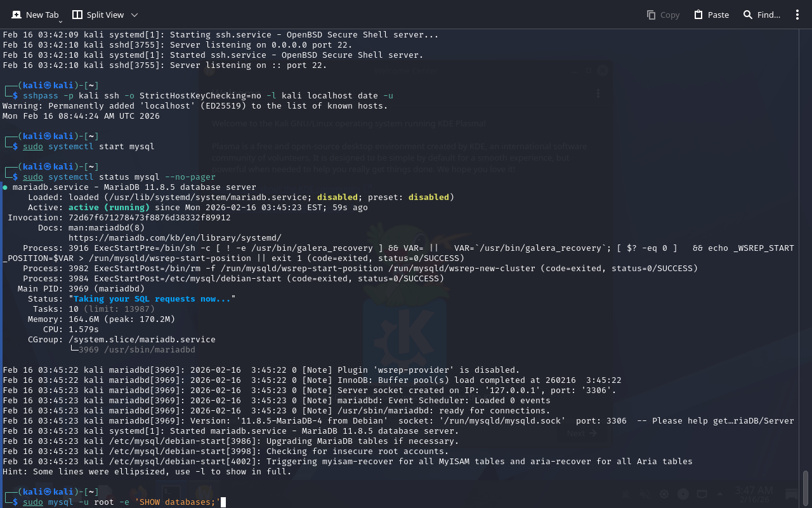This screenshot has height=508, width=812.
Task: Open Find search with magnifier icon
Action: pos(761,15)
